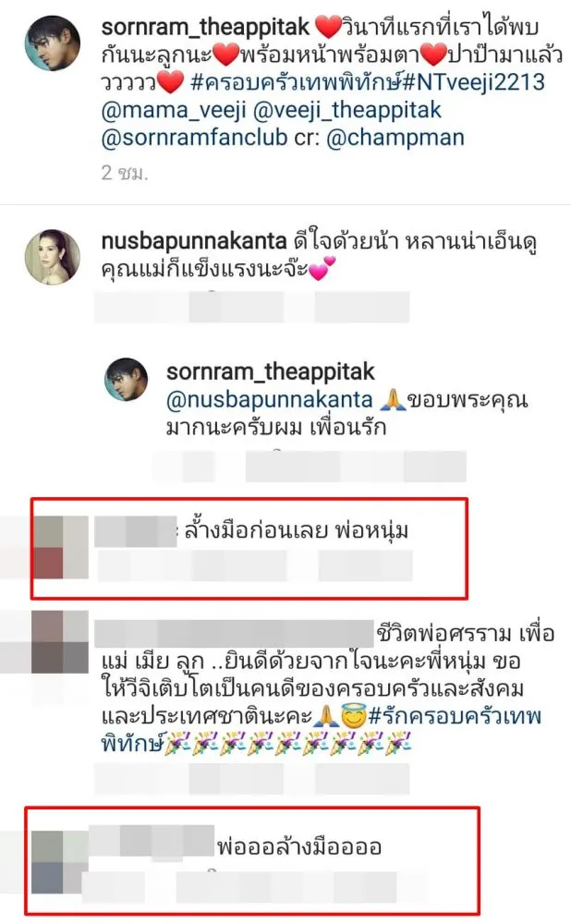The width and height of the screenshot is (571, 924).
Task: Open hashtag #NTveeji2213
Action: [x=474, y=82]
